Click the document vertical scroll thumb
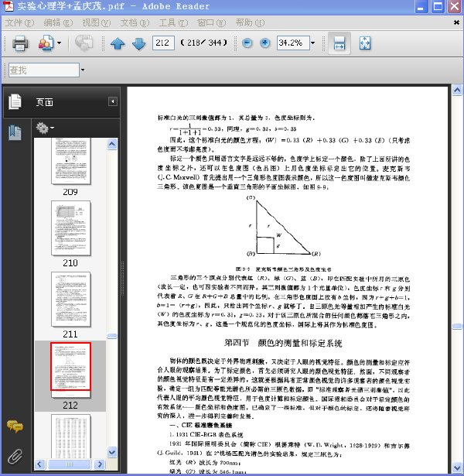Viewport: 464px width, 476px height. (x=457, y=326)
